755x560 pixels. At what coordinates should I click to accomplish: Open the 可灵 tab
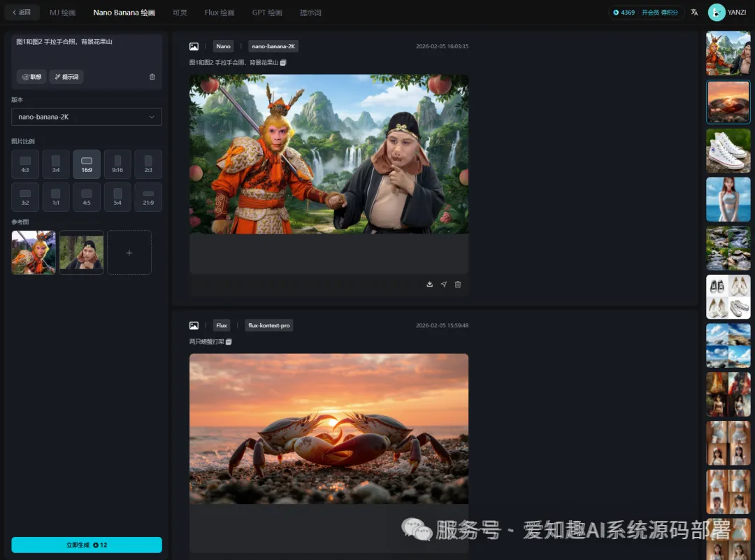pyautogui.click(x=180, y=13)
